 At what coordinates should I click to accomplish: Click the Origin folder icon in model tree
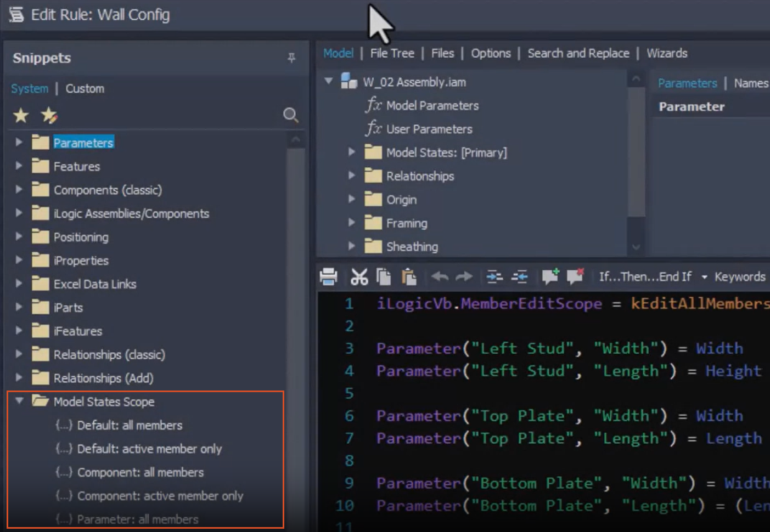(373, 199)
